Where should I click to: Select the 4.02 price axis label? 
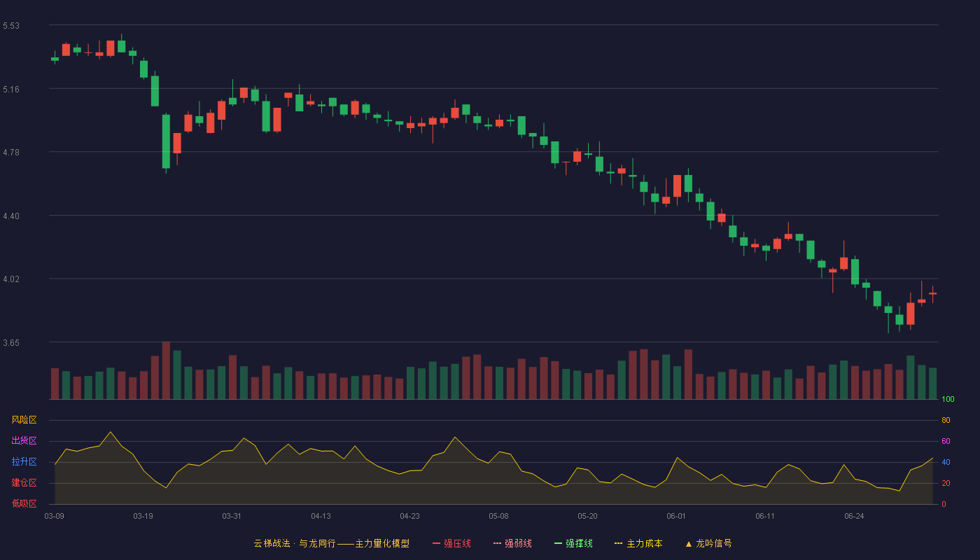(x=11, y=279)
